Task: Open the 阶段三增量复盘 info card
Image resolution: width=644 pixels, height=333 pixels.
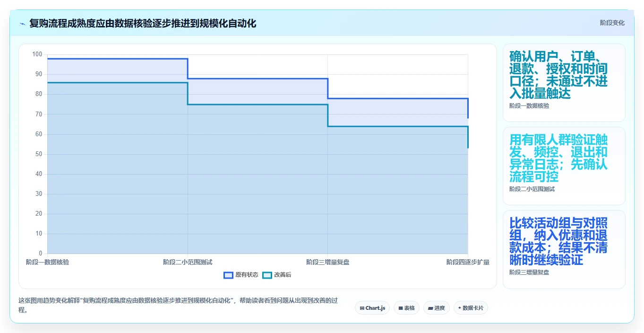Action: pos(564,249)
